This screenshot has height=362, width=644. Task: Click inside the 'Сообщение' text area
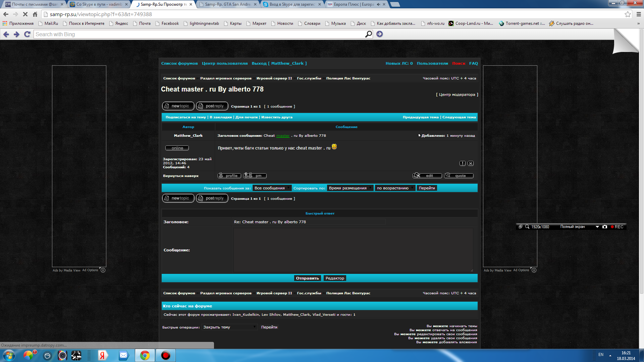click(353, 250)
